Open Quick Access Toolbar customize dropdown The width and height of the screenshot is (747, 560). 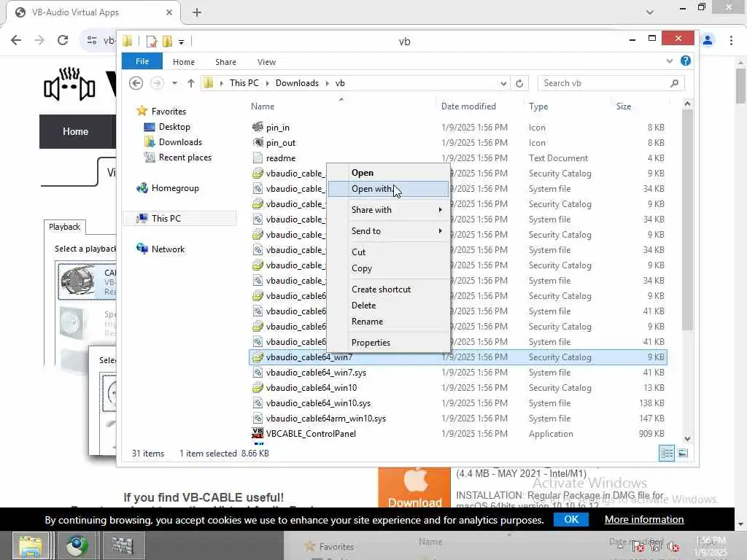[181, 42]
